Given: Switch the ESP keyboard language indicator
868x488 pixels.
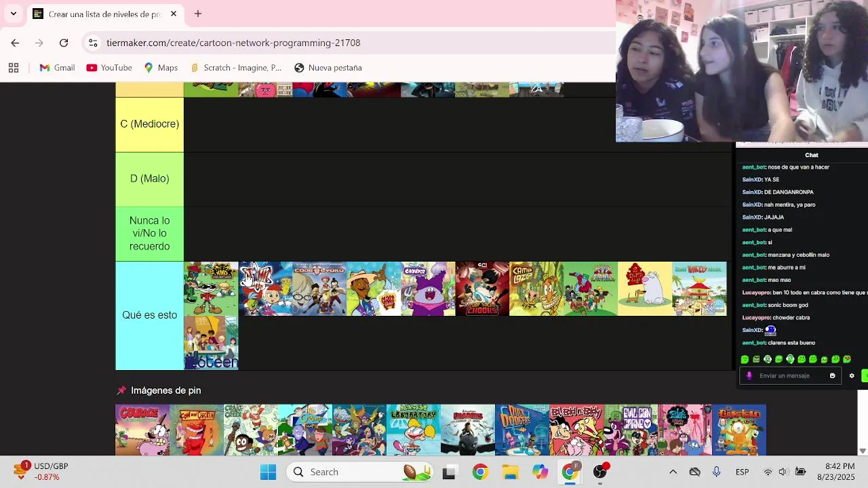Looking at the screenshot, I should pos(742,472).
